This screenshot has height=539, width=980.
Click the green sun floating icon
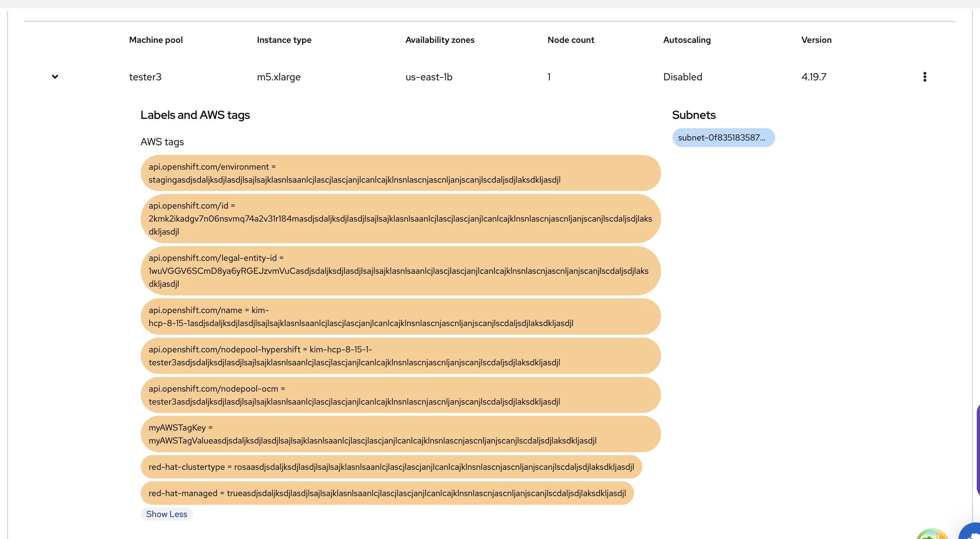coord(932,534)
